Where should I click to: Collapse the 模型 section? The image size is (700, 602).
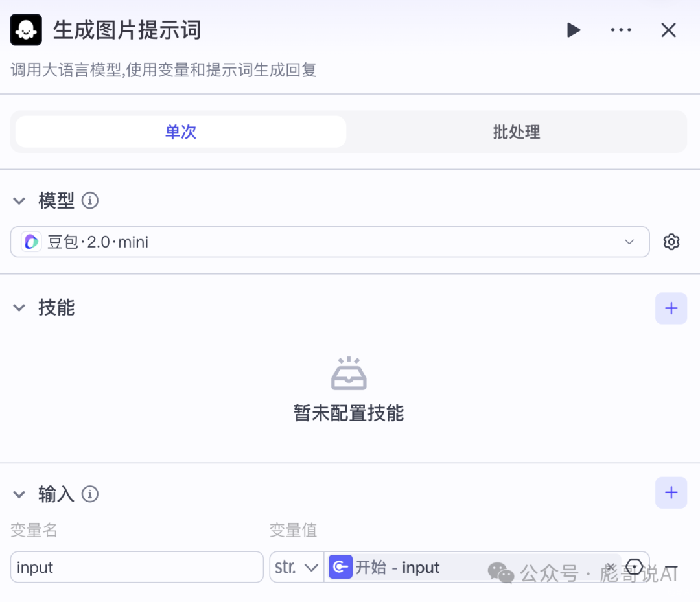[x=19, y=201]
